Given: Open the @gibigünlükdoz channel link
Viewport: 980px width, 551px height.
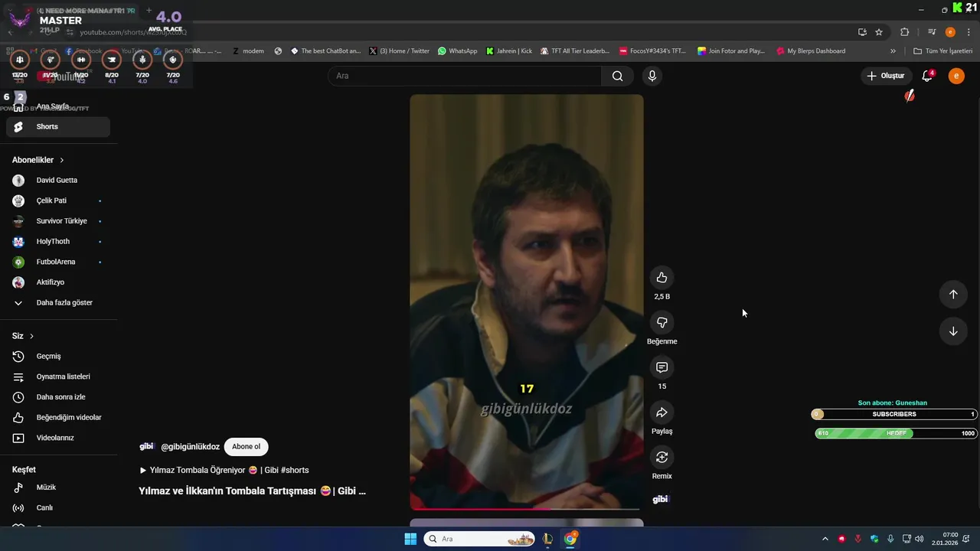Looking at the screenshot, I should 190,447.
